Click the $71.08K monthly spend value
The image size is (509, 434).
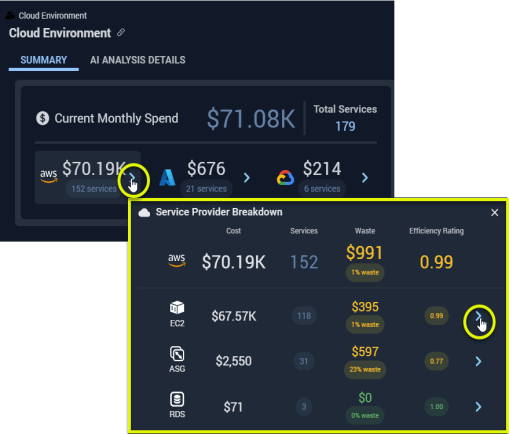coord(251,119)
